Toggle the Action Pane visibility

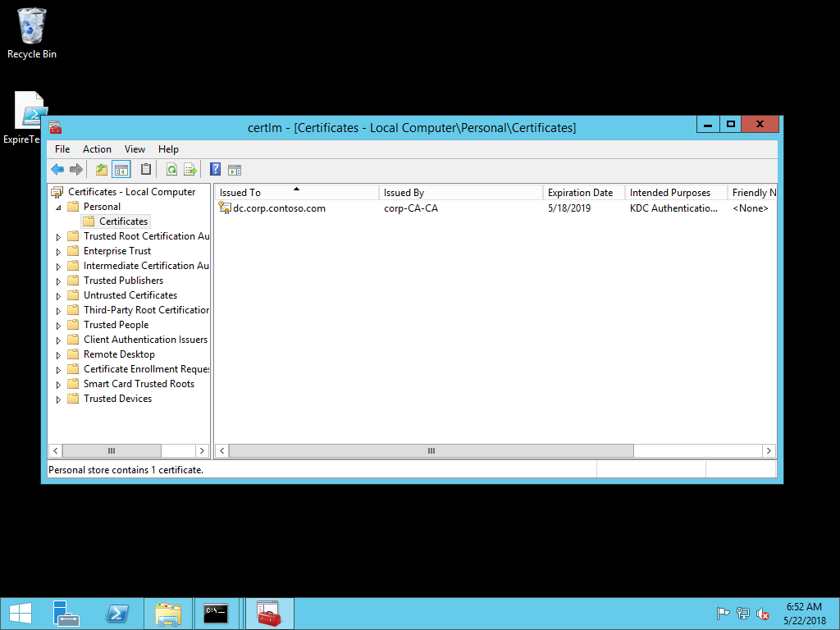(235, 169)
